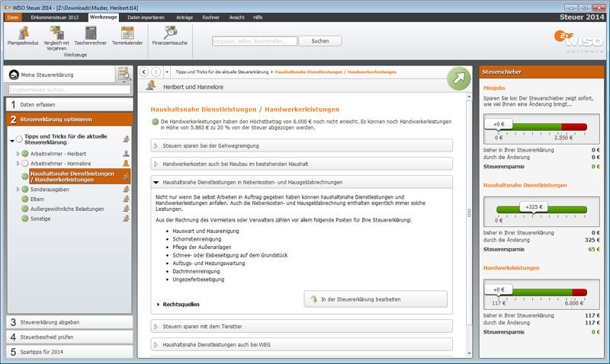Viewport: 610px width, 364px height.
Task: Open the Planspielmodus tool
Action: [x=23, y=36]
